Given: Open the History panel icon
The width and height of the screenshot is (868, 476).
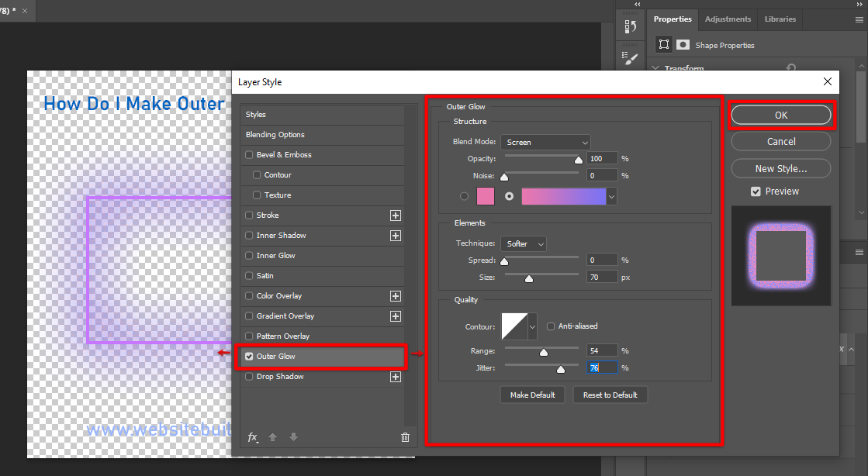Looking at the screenshot, I should pyautogui.click(x=631, y=27).
